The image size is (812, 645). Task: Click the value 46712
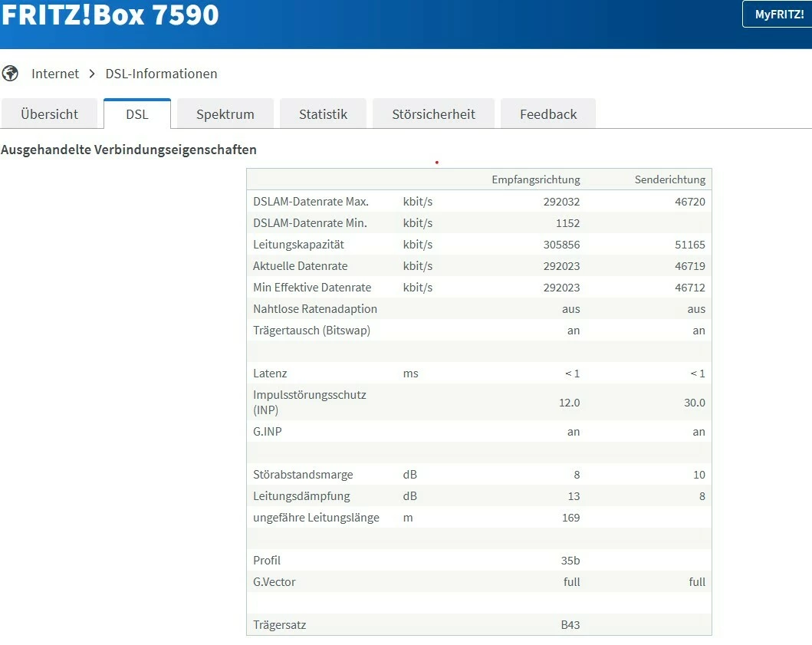[690, 288]
